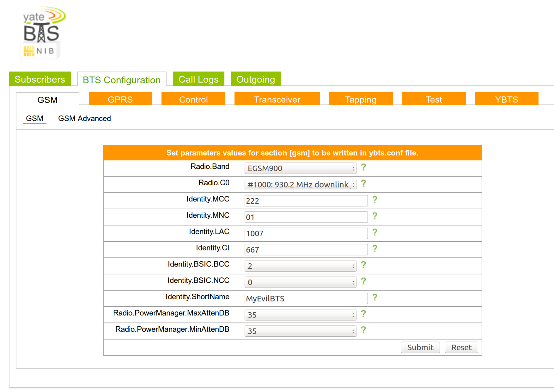The height and width of the screenshot is (392, 554).
Task: Open the Call Logs tab
Action: point(198,79)
